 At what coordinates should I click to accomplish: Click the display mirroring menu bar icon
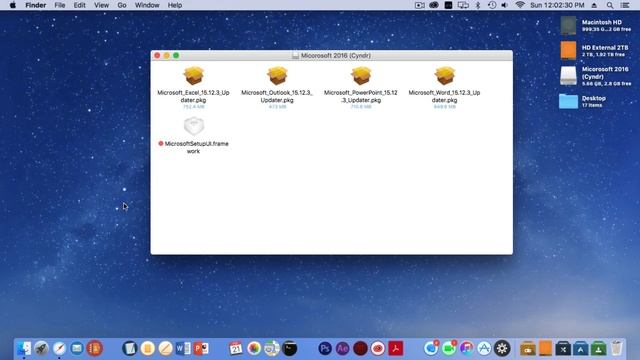463,5
